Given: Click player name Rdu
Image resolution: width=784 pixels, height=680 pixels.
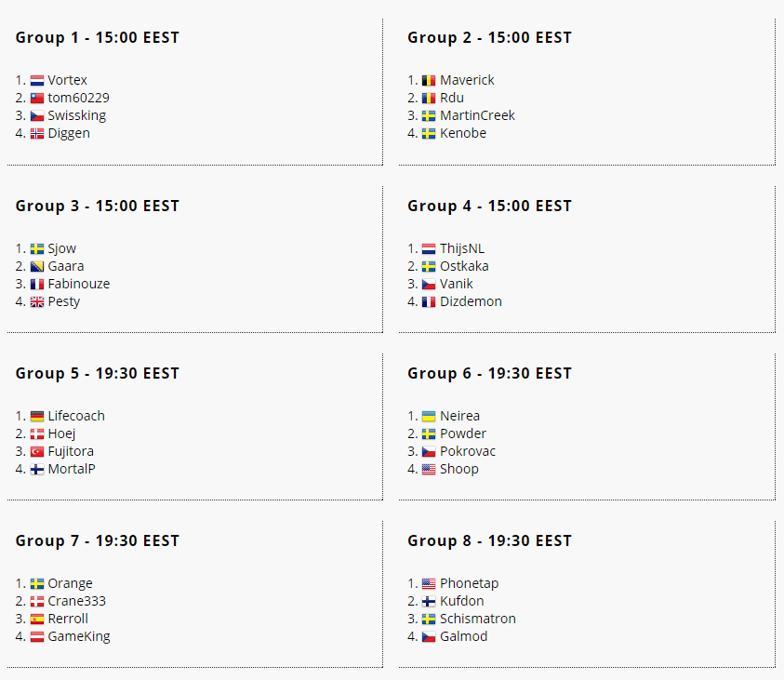Looking at the screenshot, I should coord(452,98).
